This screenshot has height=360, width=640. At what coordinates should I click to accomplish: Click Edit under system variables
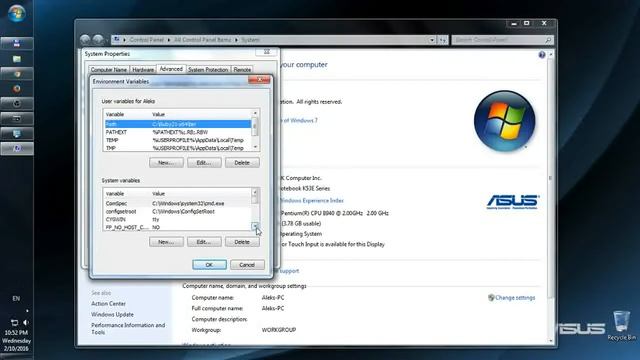(x=204, y=242)
